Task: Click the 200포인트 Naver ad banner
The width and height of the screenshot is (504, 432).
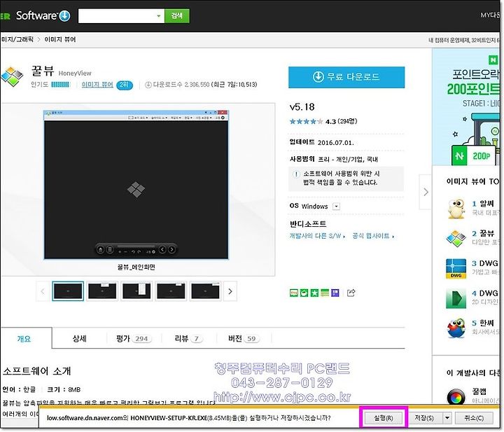Action: pos(466,107)
